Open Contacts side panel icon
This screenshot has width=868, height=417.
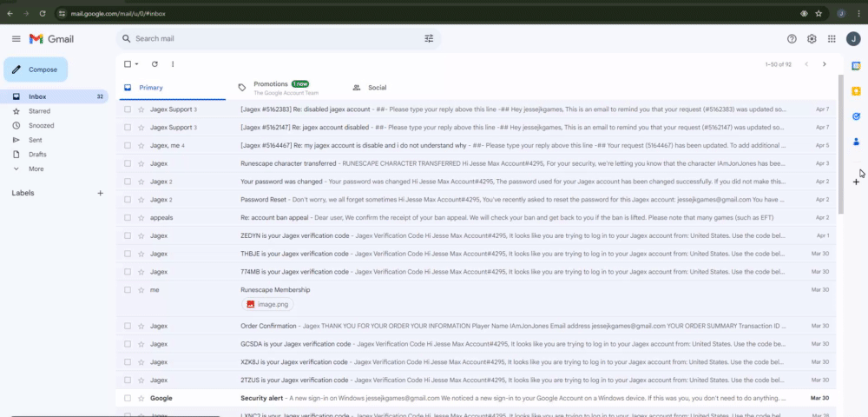pyautogui.click(x=856, y=142)
